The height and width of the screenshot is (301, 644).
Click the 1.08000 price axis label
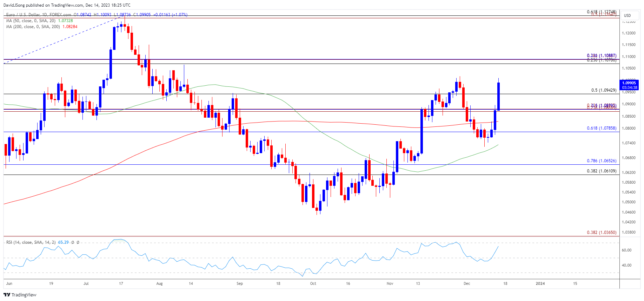[629, 129]
